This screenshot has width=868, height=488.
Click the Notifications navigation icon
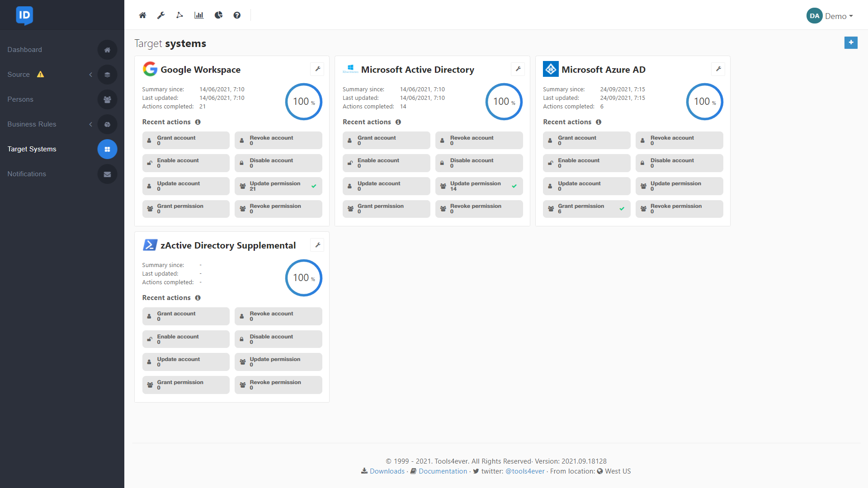coord(107,174)
